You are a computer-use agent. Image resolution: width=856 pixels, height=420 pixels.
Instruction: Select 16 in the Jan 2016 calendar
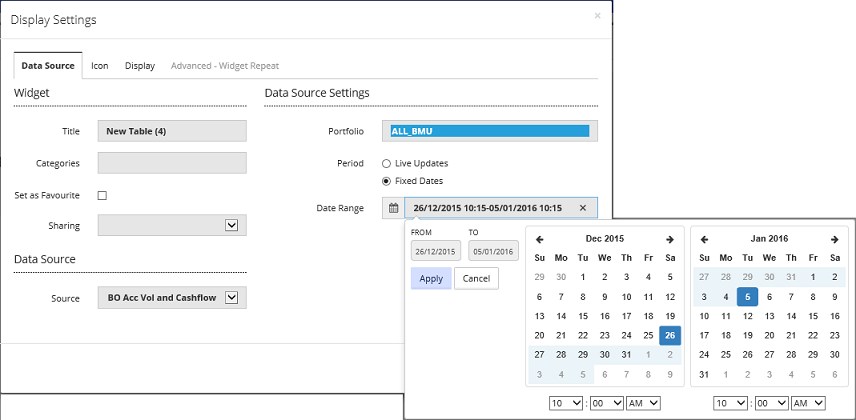[x=834, y=316]
